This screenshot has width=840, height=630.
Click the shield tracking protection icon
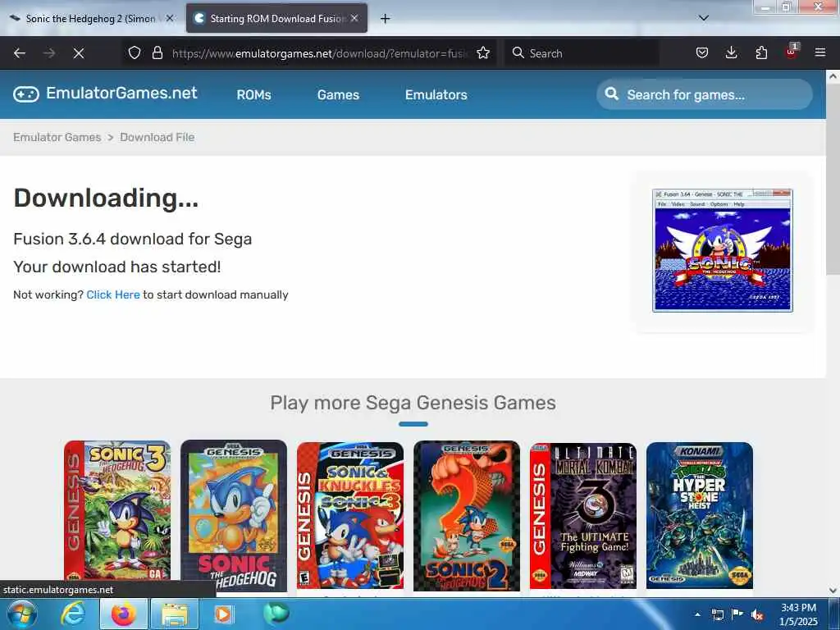click(x=135, y=52)
